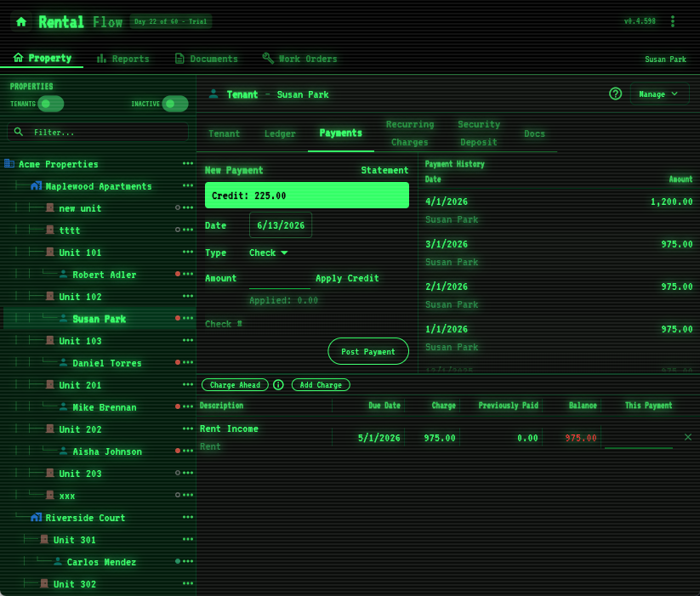
Task: Click the Balance column header
Action: (x=583, y=405)
